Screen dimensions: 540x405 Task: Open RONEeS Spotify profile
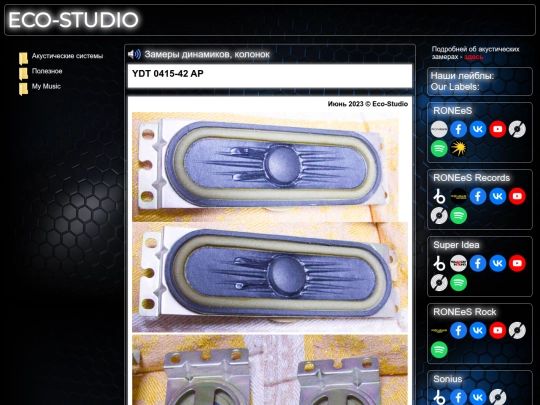click(439, 148)
